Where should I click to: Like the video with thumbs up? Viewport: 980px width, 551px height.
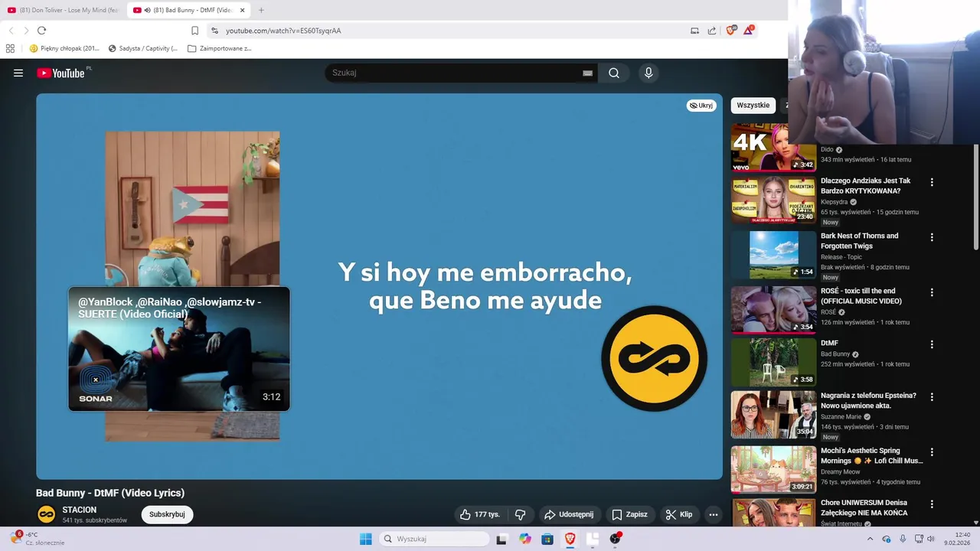(x=480, y=514)
